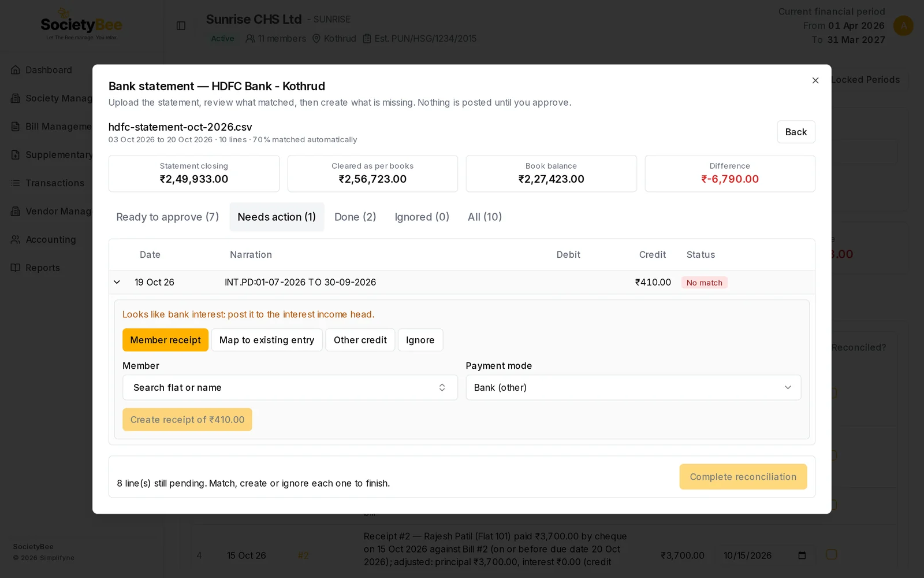This screenshot has width=924, height=578.
Task: Click the Difference ₹-6,790.00 value
Action: (730, 179)
